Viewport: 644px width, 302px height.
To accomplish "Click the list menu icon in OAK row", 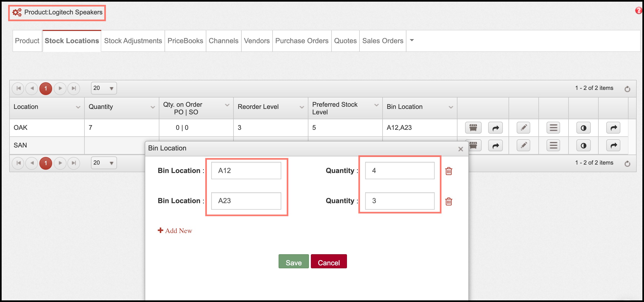I will pyautogui.click(x=553, y=128).
